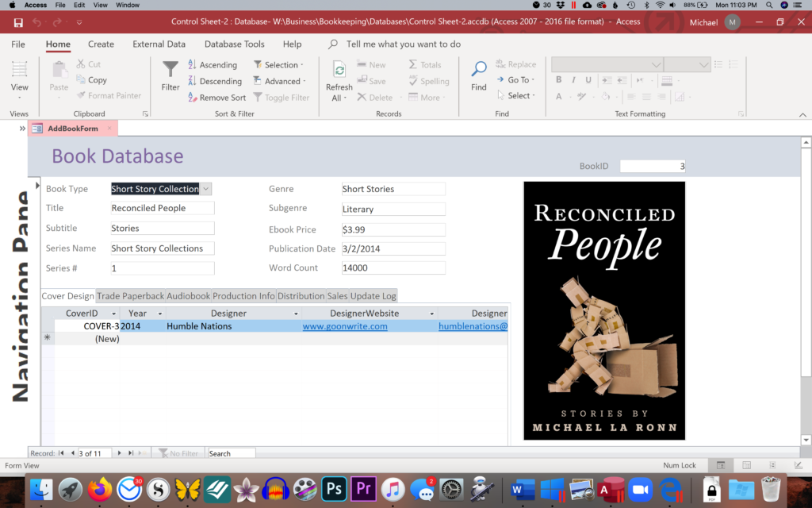Image resolution: width=812 pixels, height=508 pixels.
Task: Open the Production Info tab
Action: click(243, 296)
